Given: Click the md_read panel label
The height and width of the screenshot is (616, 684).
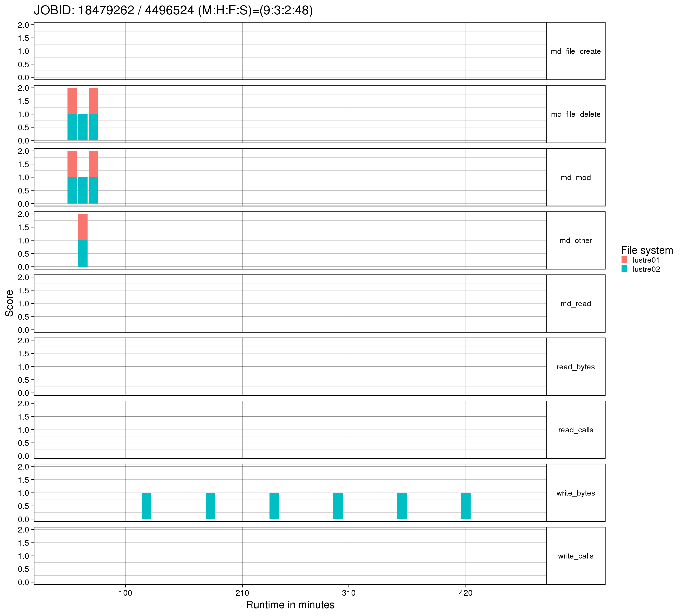Looking at the screenshot, I should click(575, 304).
